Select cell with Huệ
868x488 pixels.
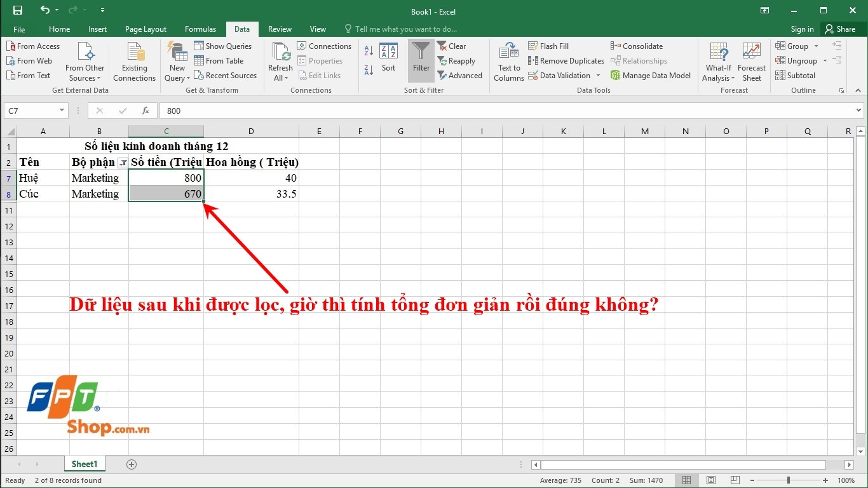click(x=43, y=178)
